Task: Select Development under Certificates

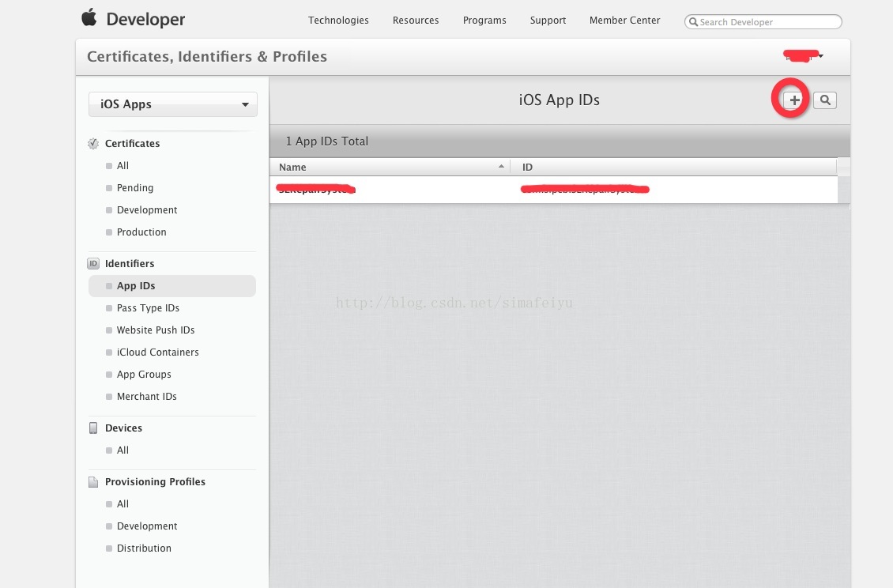Action: (147, 210)
